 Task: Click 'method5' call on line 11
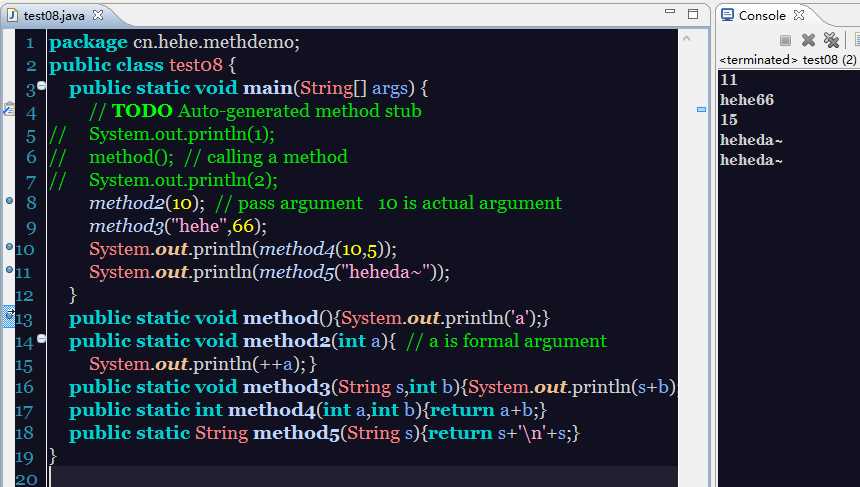297,273
